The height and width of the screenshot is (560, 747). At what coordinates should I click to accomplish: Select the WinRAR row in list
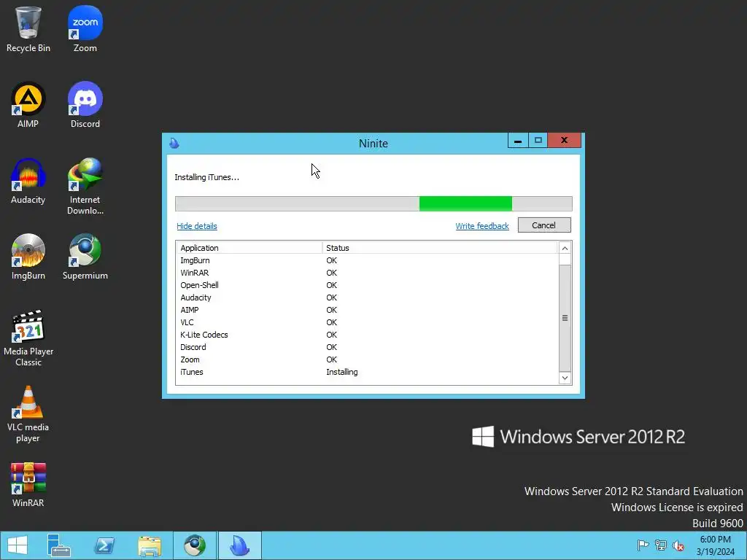point(367,273)
